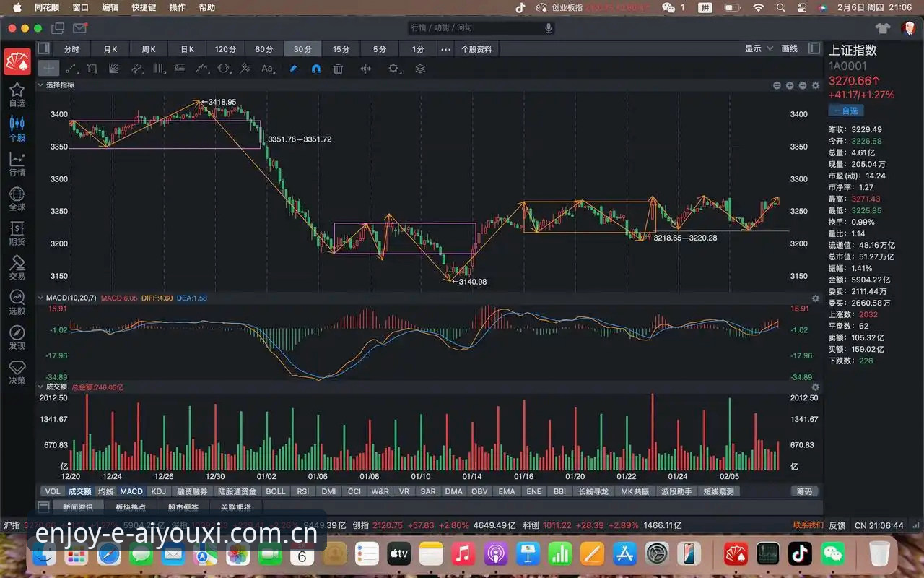This screenshot has width=924, height=578.
Task: Select the crosshair cursor drawing tool
Action: (x=48, y=69)
